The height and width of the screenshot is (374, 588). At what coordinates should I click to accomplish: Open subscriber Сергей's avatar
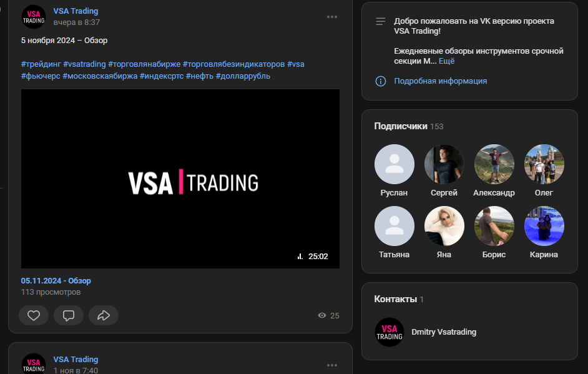click(x=444, y=164)
